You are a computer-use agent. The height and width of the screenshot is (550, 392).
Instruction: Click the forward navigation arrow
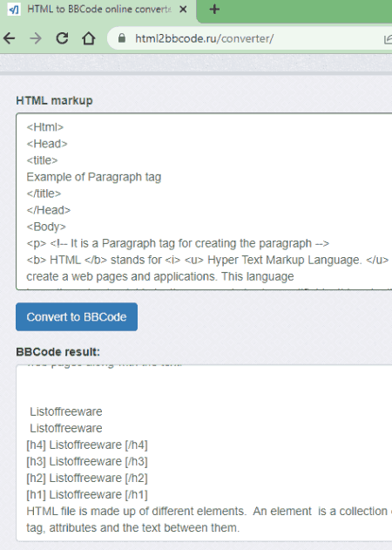pyautogui.click(x=36, y=38)
